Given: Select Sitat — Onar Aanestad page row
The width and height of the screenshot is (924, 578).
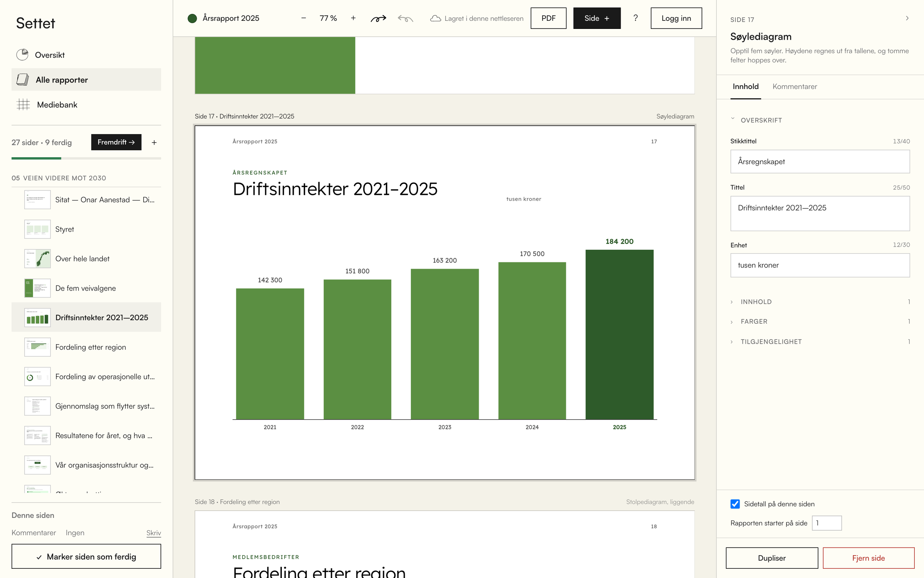Looking at the screenshot, I should 86,200.
